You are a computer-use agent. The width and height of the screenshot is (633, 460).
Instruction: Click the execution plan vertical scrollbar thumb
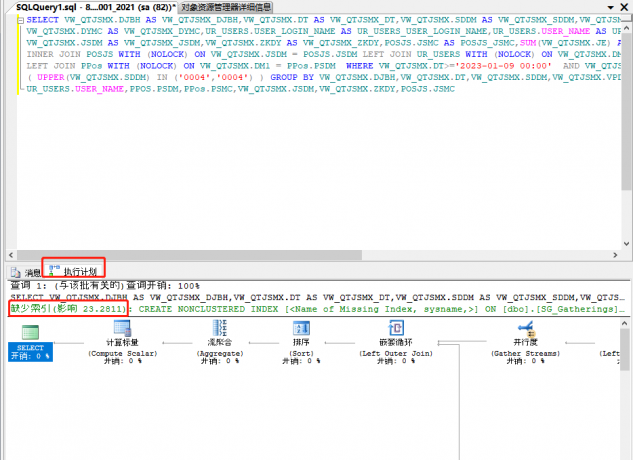(624, 350)
